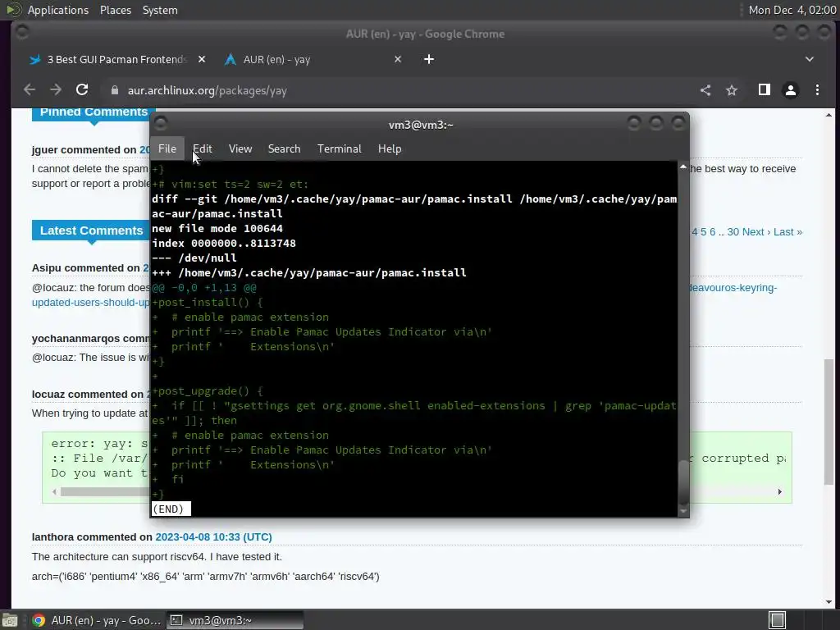The height and width of the screenshot is (630, 840).
Task: Open Last comments page link
Action: point(787,232)
